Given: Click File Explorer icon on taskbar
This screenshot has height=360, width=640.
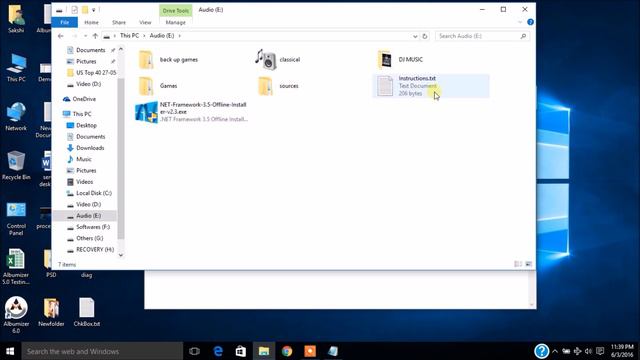Looking at the screenshot, I should (264, 351).
